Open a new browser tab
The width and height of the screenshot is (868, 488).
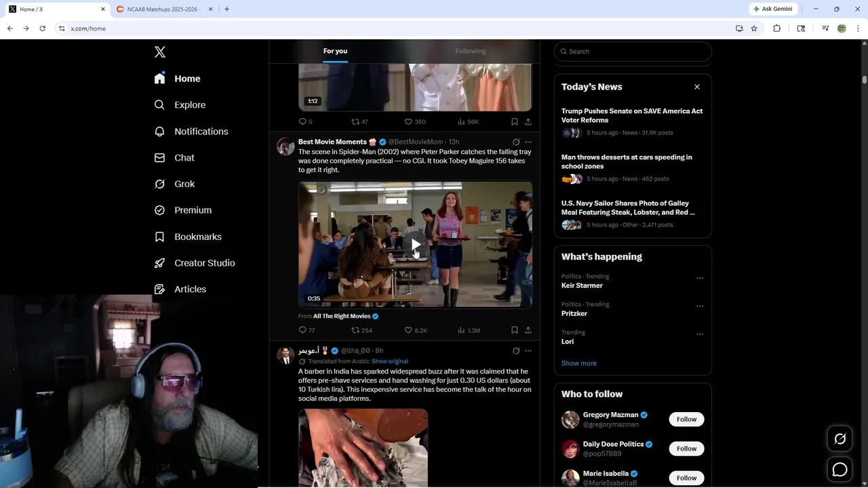226,9
